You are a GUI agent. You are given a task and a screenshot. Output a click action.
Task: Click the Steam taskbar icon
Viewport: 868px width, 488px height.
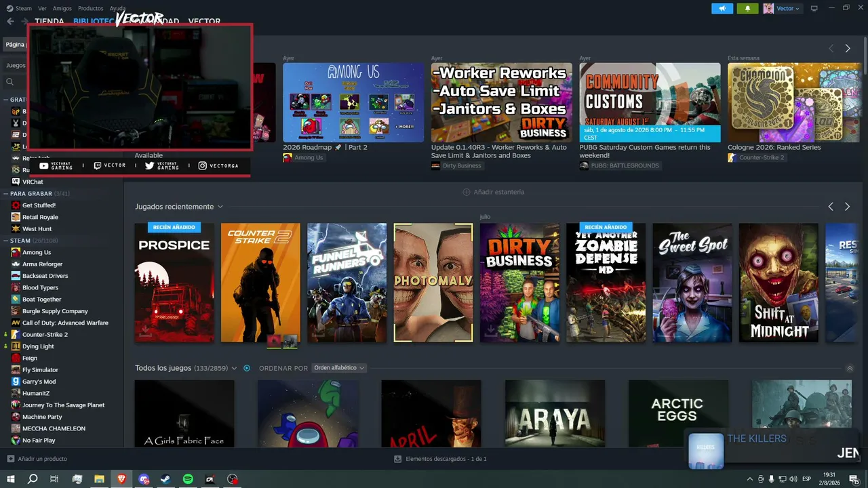pyautogui.click(x=165, y=479)
